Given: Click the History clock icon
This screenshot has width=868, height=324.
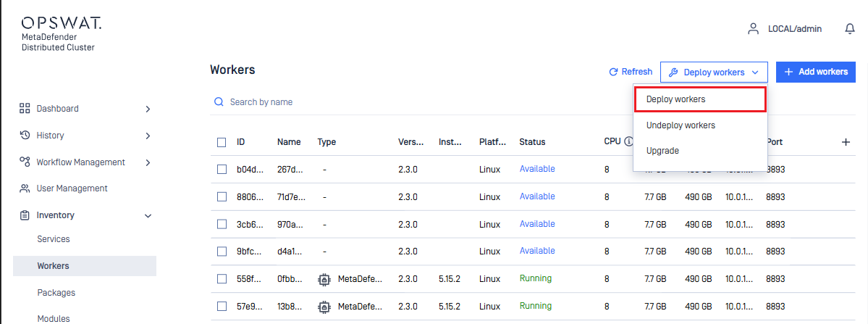Looking at the screenshot, I should pos(25,136).
